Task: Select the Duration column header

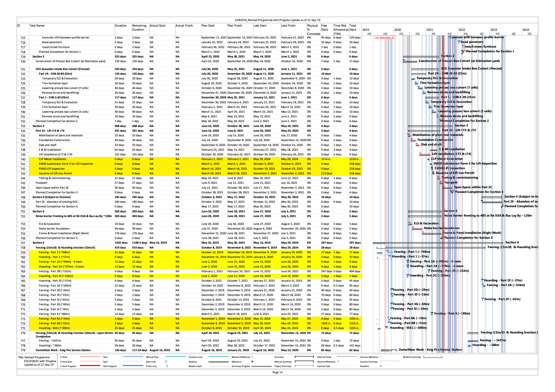Action: [x=121, y=26]
